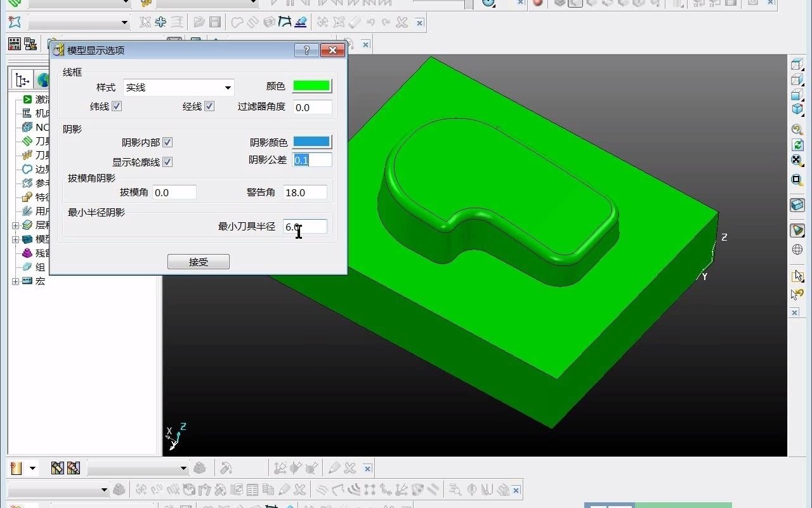
Task: Click the green refresh view icon
Action: [x=797, y=145]
